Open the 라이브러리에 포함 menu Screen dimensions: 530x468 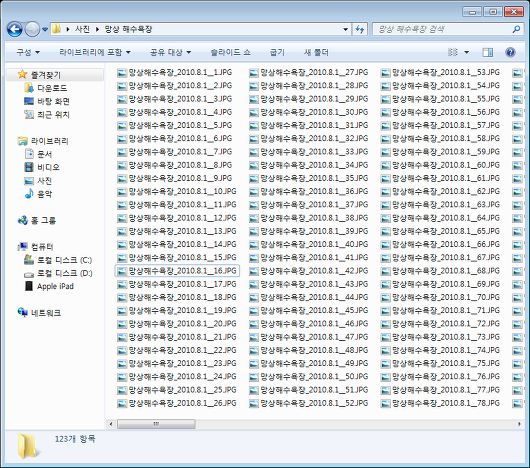coord(95,52)
